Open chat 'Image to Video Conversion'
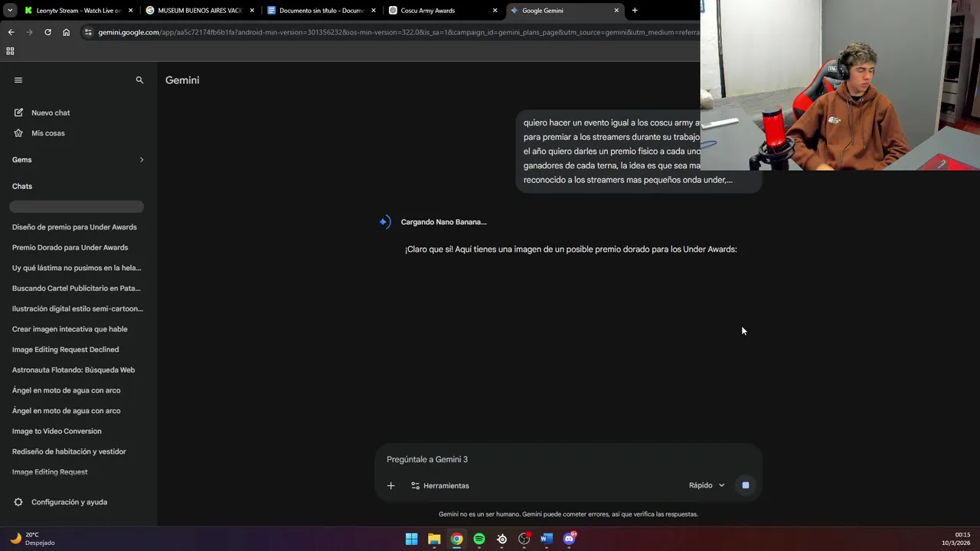The width and height of the screenshot is (980, 551). pos(57,431)
